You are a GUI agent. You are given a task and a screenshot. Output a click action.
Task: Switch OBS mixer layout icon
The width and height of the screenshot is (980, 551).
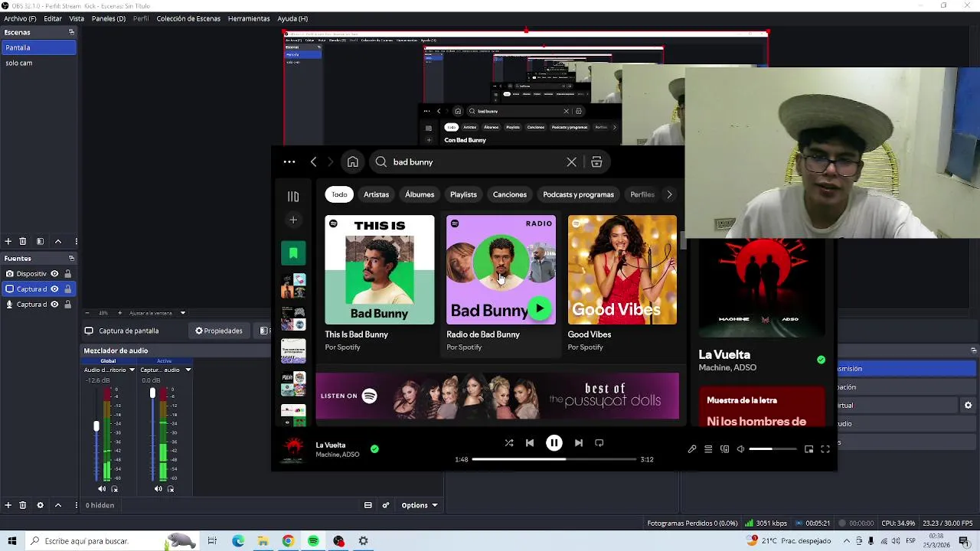(368, 505)
